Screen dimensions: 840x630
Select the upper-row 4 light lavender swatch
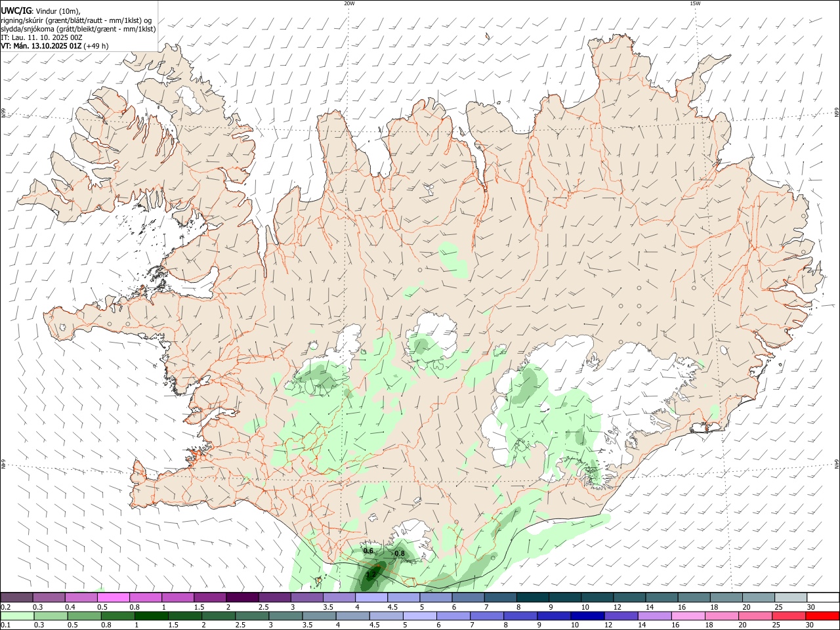[x=371, y=598]
